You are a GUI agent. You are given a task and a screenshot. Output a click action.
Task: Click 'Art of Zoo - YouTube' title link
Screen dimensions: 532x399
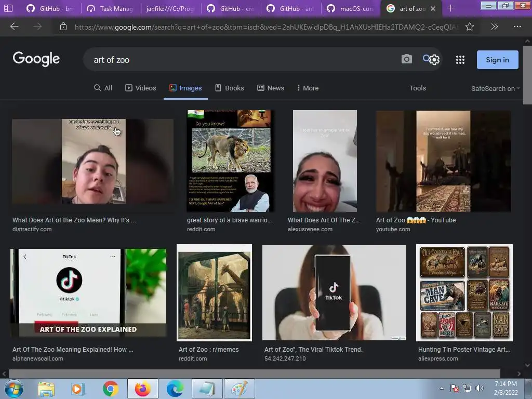pos(416,220)
